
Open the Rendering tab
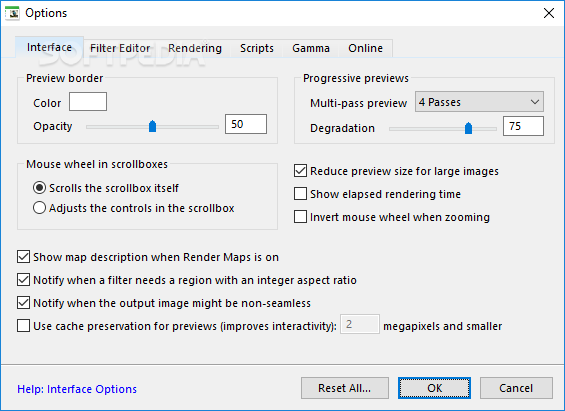pyautogui.click(x=195, y=48)
